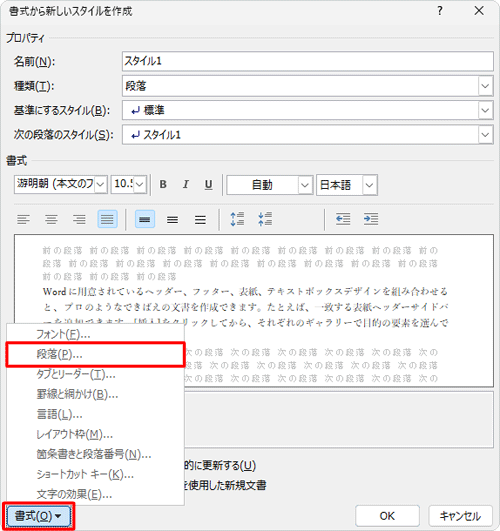Expand the font size dropdown
Viewport: 500px width, 531px height.
pyautogui.click(x=140, y=185)
